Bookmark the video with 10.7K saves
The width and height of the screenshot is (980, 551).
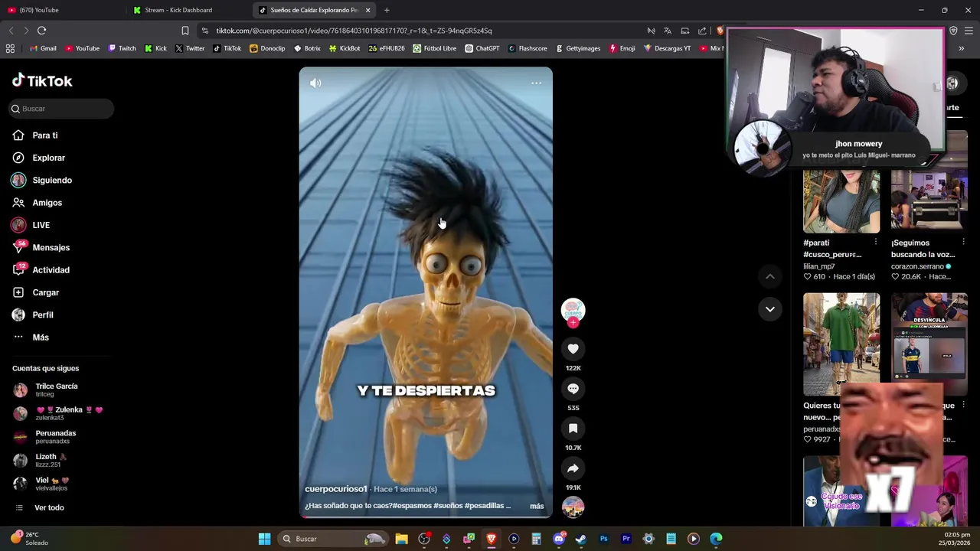(573, 429)
